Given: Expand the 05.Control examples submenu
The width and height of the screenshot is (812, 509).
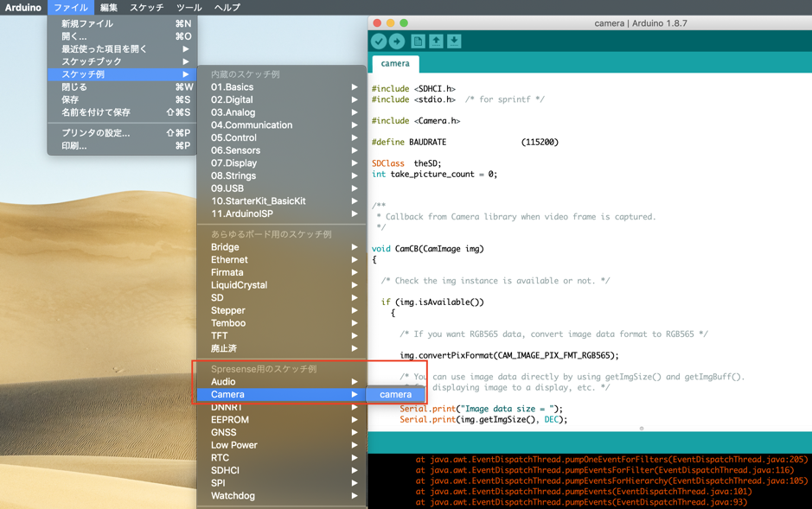Looking at the screenshot, I should 282,137.
